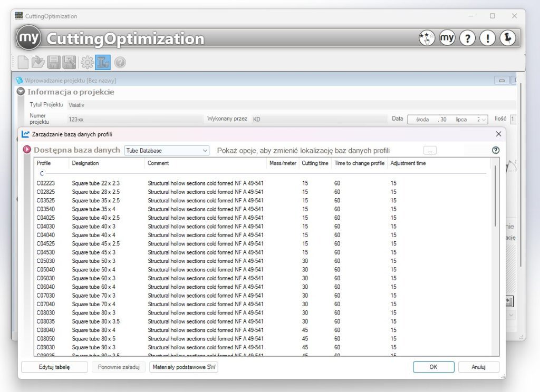Select the 'Square tube 90 x 3' designation
The width and height of the screenshot is (540, 392).
tap(94, 347)
